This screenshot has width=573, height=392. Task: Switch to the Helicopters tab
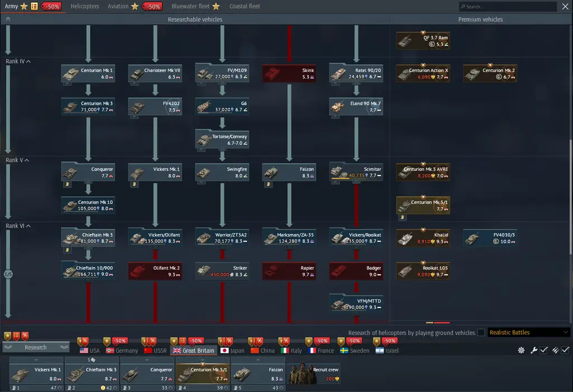84,6
